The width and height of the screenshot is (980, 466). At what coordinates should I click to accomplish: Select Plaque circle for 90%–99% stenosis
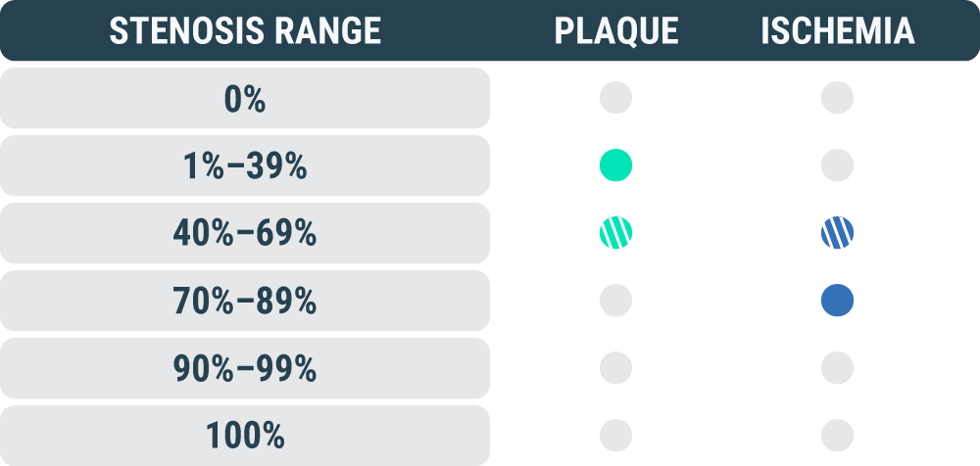[x=615, y=368]
